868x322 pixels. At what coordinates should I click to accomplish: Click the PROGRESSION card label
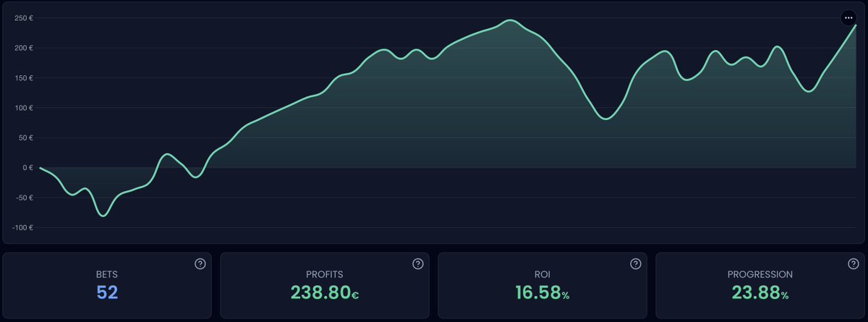pos(759,274)
